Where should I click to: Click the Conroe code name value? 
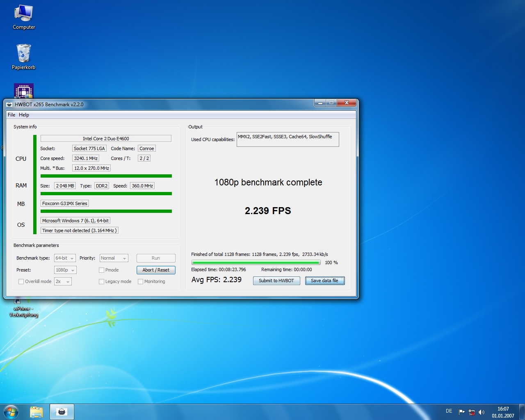[x=147, y=148]
